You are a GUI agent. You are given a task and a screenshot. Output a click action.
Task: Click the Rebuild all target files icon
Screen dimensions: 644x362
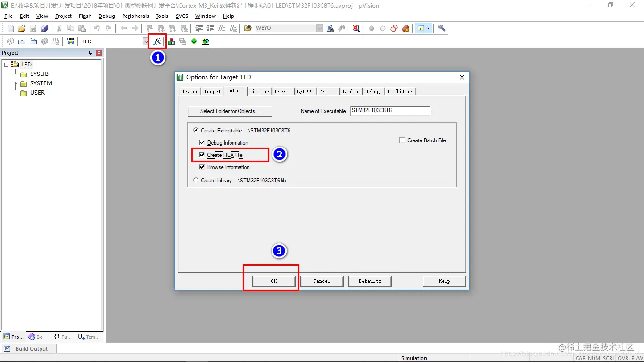33,41
